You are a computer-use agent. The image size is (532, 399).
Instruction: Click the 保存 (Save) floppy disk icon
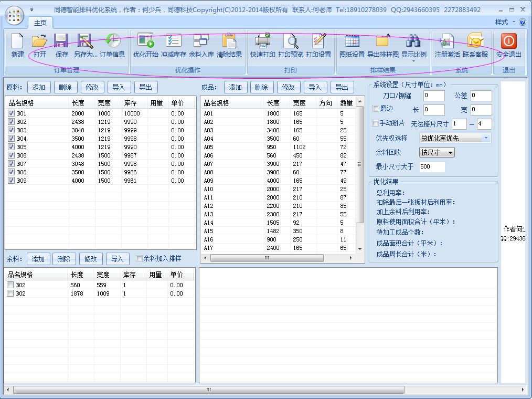61,41
